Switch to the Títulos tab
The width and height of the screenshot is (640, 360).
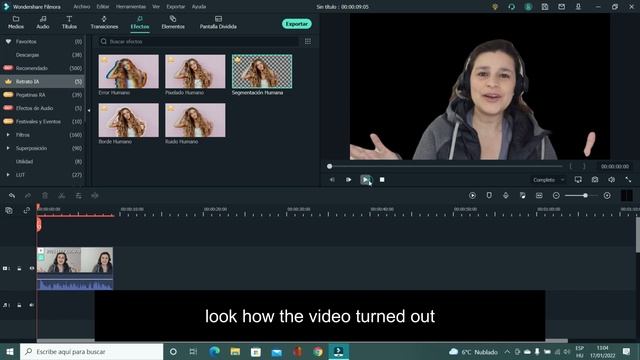69,22
